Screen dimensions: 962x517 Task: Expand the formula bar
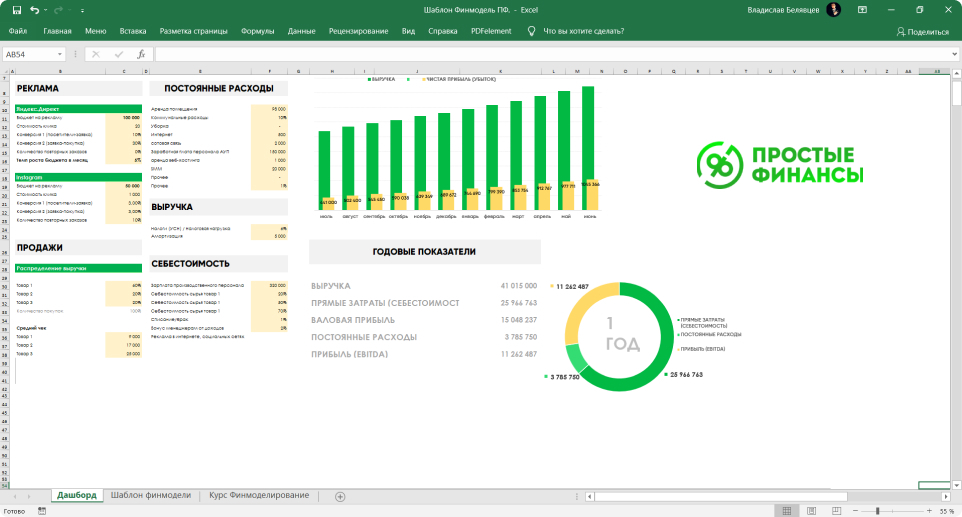[x=954, y=54]
